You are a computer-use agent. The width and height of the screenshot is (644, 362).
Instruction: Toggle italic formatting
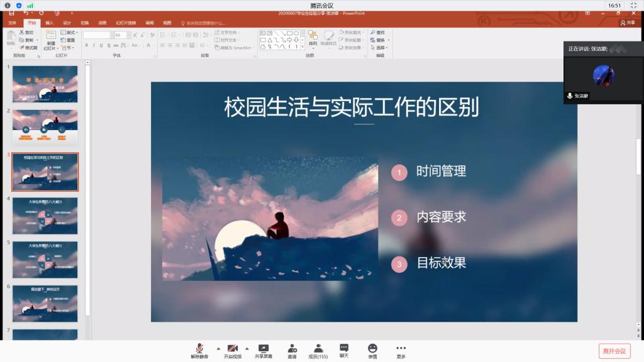(94, 45)
